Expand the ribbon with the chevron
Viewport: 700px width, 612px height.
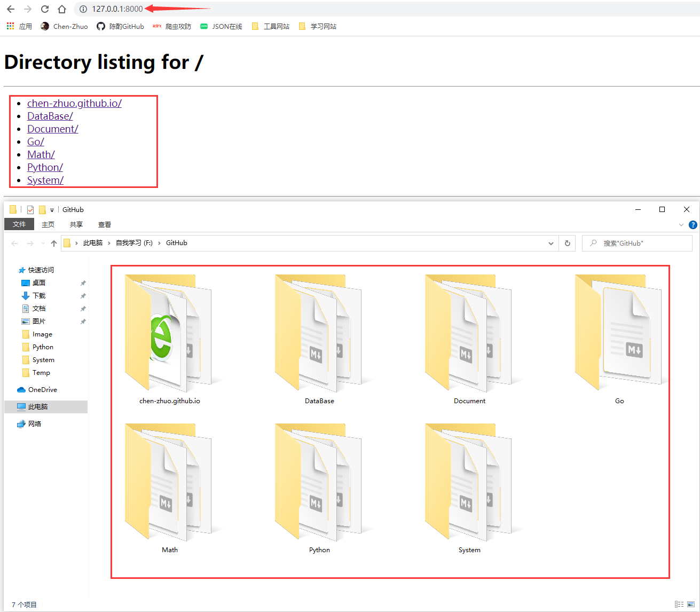681,225
